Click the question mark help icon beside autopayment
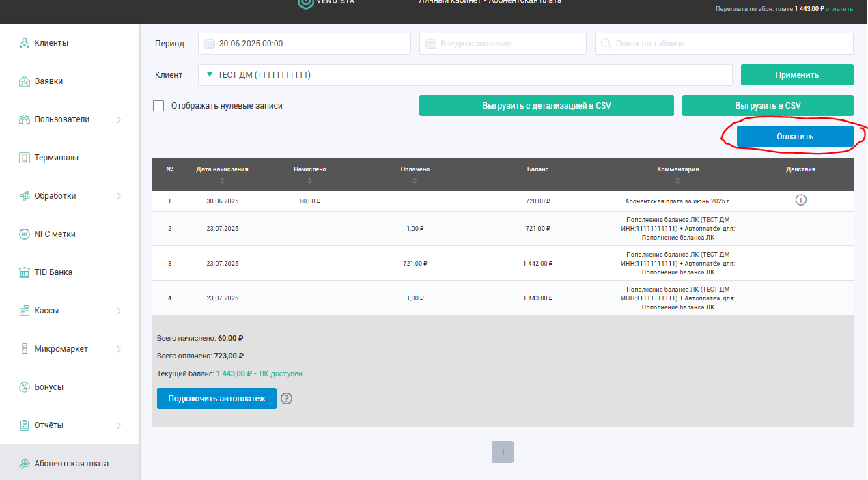The width and height of the screenshot is (868, 480). click(x=286, y=399)
